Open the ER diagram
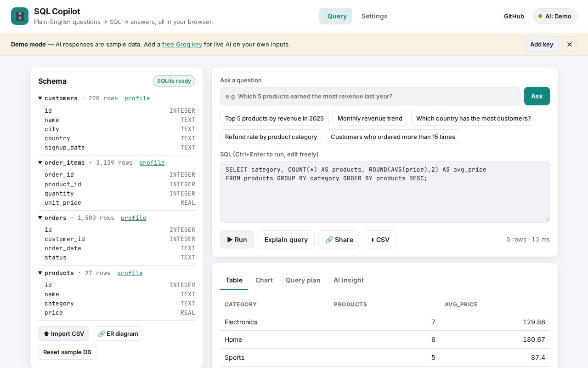 [x=118, y=333]
